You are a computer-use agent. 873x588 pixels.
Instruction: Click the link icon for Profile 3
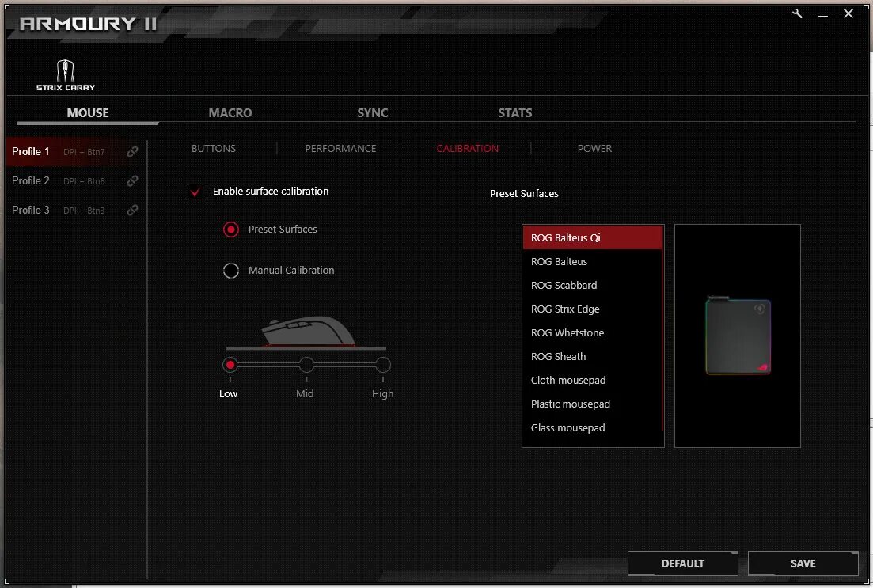coord(132,210)
